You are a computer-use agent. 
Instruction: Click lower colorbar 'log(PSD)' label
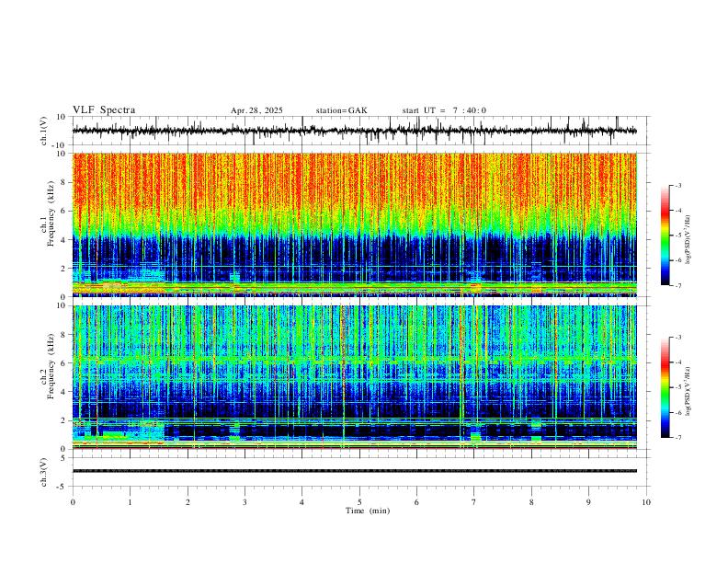point(688,392)
